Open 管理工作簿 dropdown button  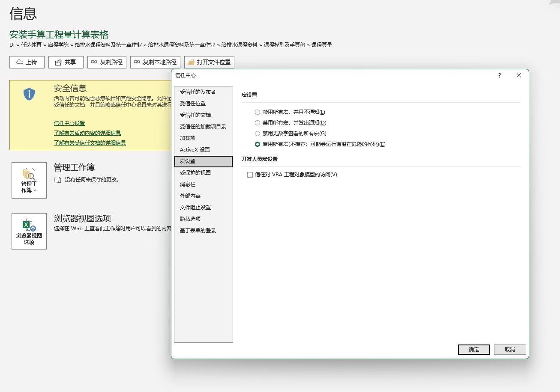[29, 180]
